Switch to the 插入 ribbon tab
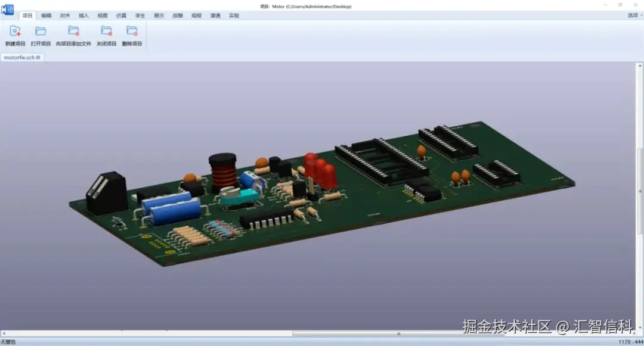 (84, 15)
